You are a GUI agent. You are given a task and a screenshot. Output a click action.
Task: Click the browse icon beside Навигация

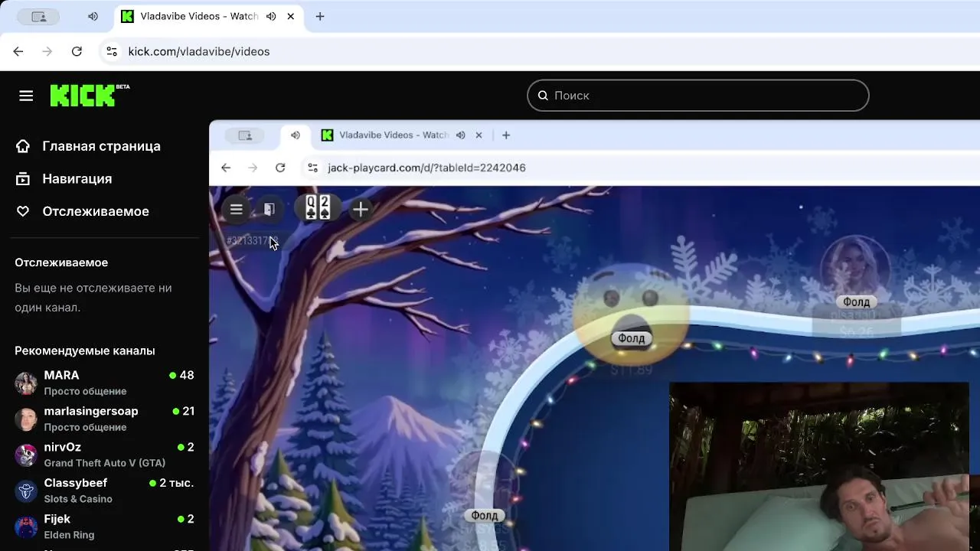[23, 179]
